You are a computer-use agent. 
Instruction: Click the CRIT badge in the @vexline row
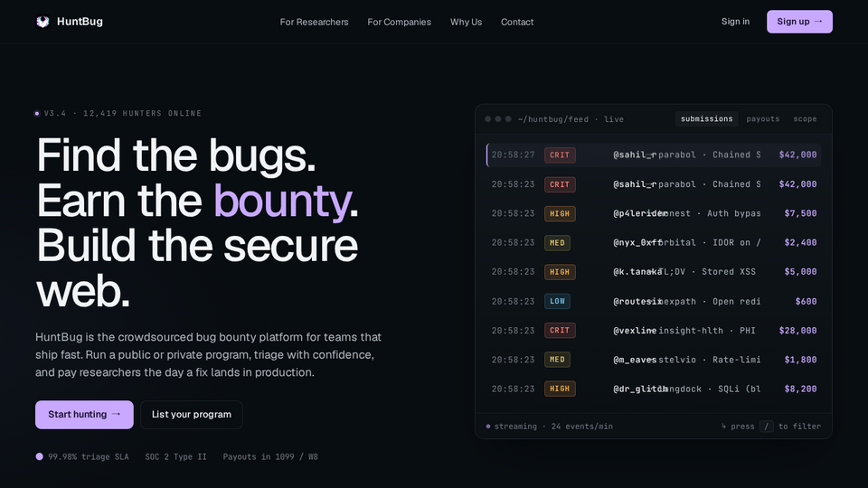click(560, 331)
